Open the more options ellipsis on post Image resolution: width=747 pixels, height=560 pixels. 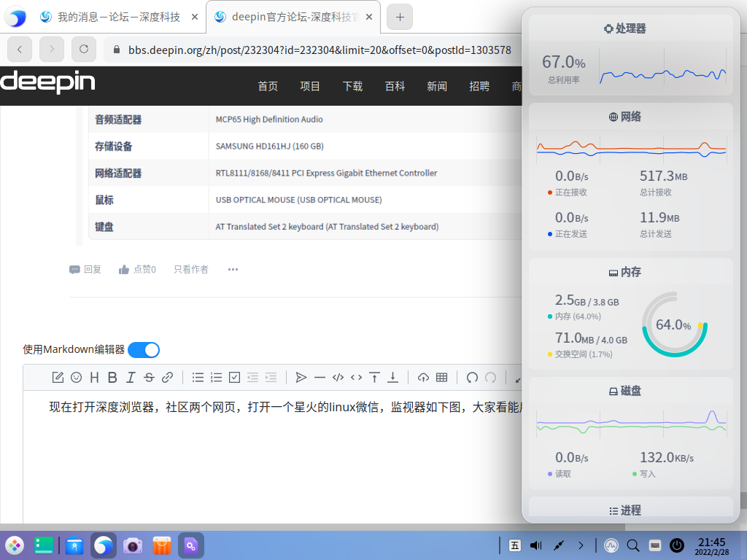tap(233, 269)
